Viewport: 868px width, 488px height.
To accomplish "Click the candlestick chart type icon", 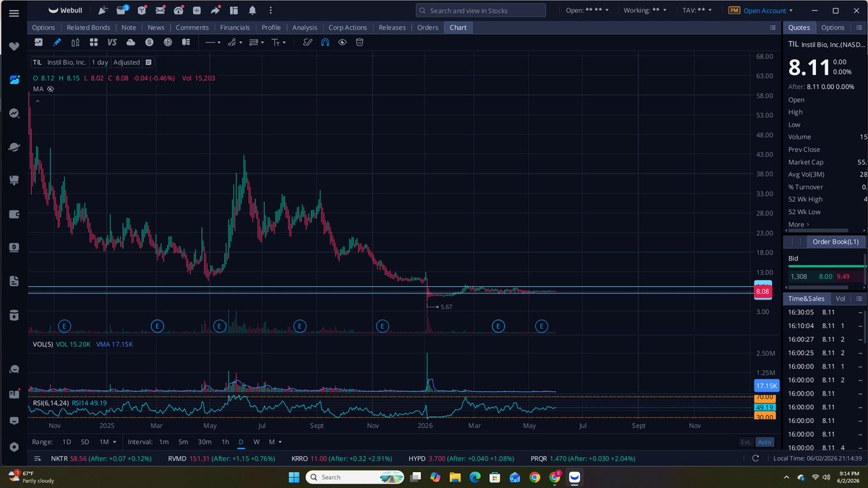I will click(x=75, y=43).
